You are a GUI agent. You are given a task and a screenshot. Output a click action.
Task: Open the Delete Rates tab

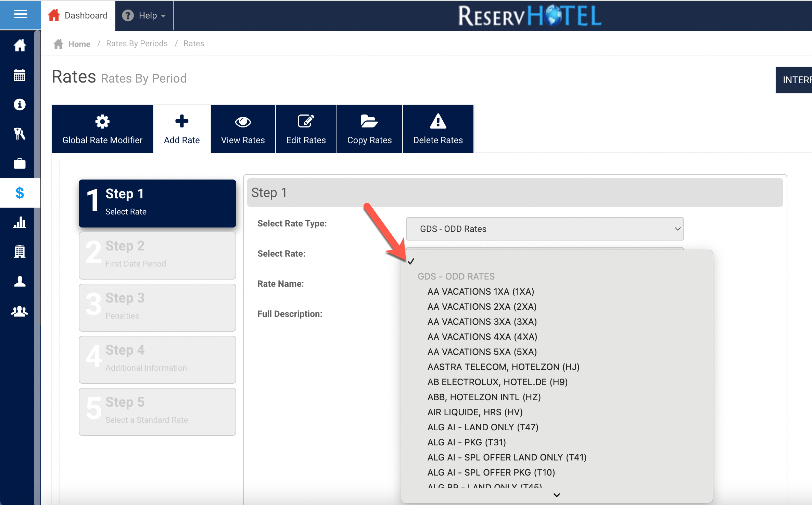click(437, 129)
